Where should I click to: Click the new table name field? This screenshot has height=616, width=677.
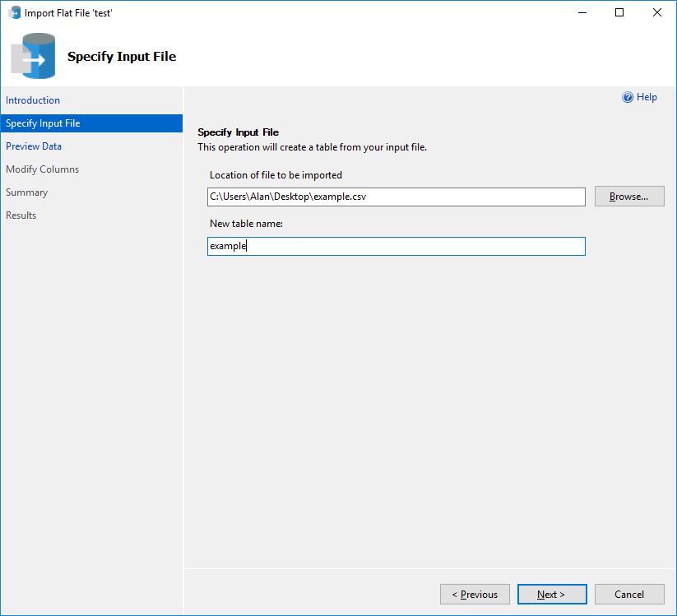point(396,246)
